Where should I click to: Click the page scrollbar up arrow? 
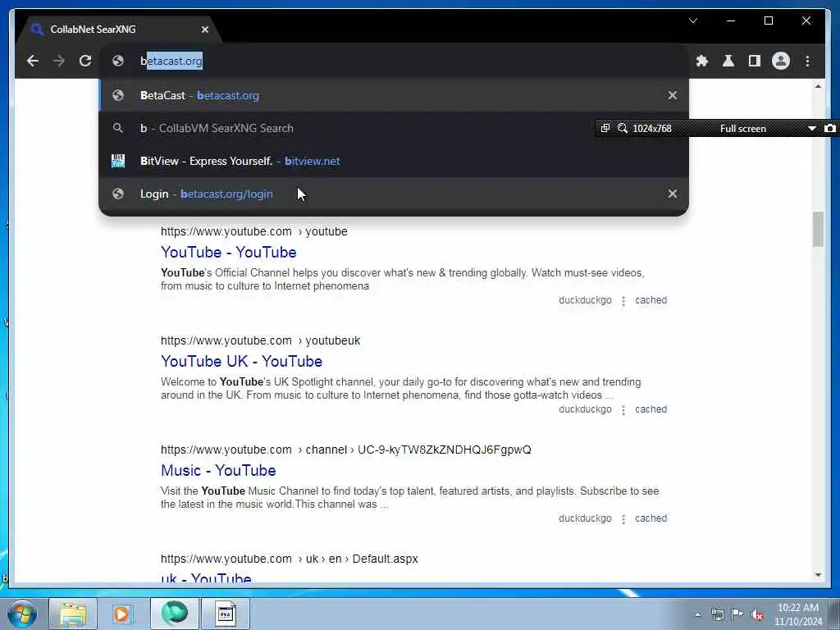pyautogui.click(x=818, y=86)
